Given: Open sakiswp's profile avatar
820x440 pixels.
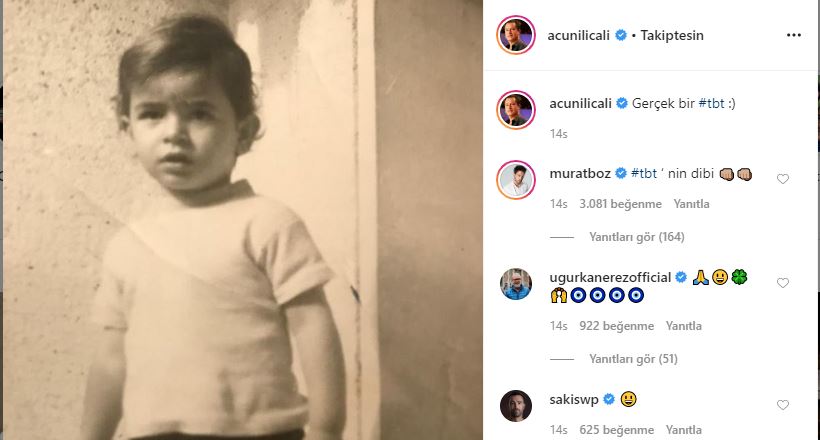Looking at the screenshot, I should coord(516,404).
